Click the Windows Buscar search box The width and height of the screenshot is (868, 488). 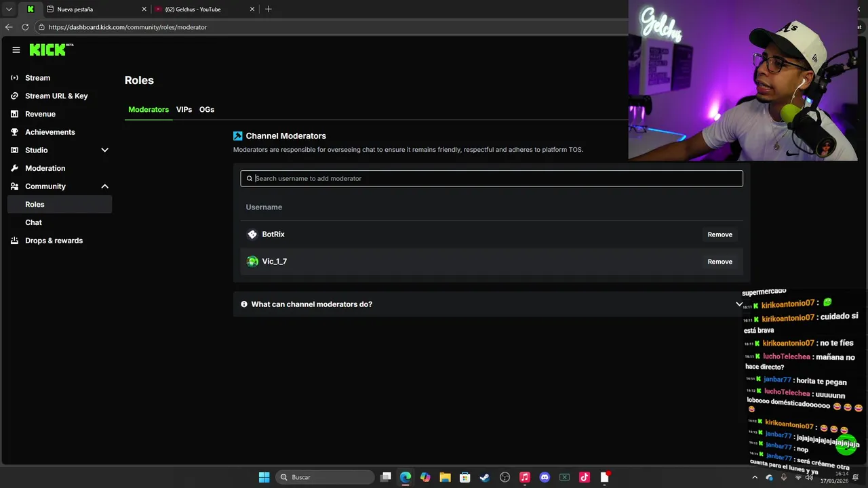[325, 477]
